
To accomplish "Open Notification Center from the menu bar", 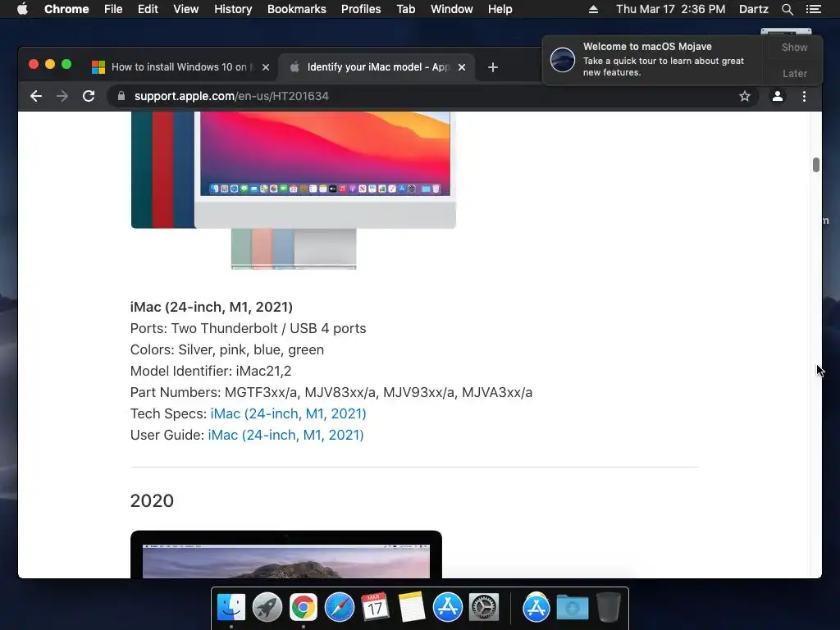I will [813, 9].
